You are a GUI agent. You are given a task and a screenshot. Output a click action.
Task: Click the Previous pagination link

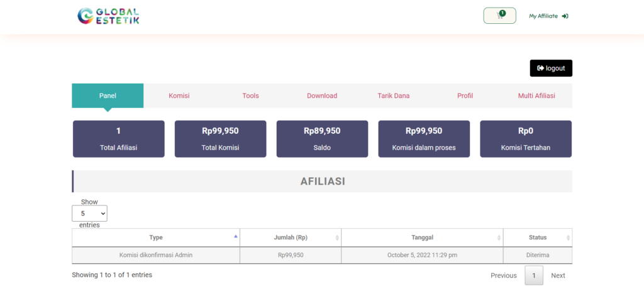(503, 276)
